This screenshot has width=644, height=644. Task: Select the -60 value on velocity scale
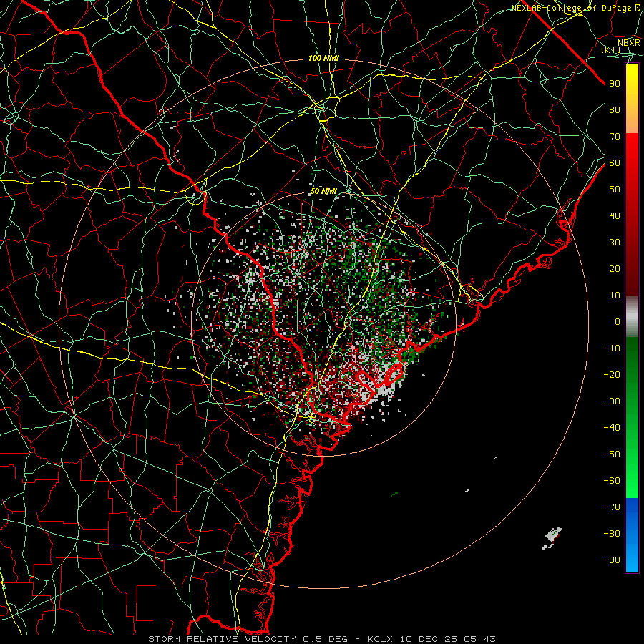point(612,481)
